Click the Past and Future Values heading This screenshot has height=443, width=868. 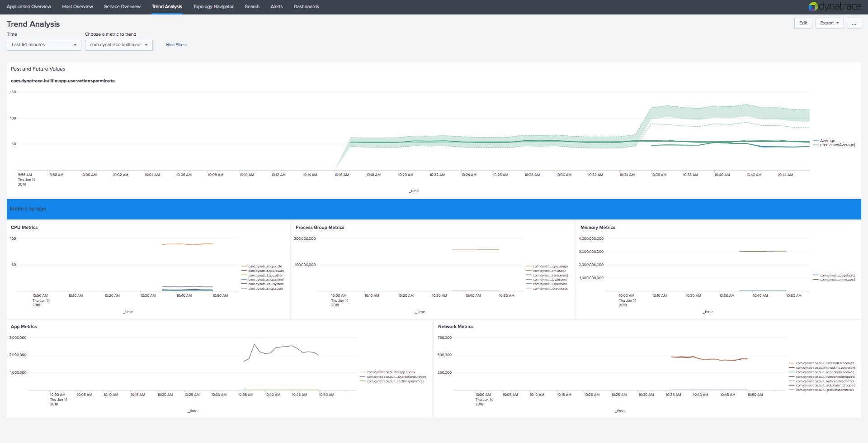[38, 69]
